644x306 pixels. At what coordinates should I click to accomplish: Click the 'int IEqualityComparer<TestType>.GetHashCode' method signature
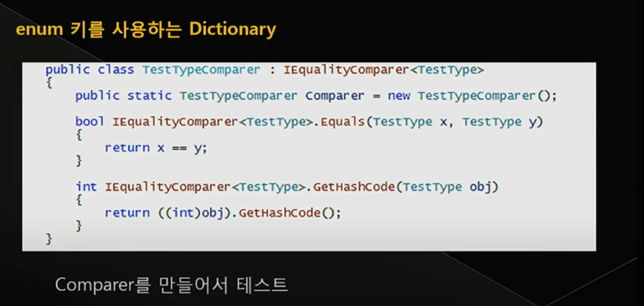point(287,187)
